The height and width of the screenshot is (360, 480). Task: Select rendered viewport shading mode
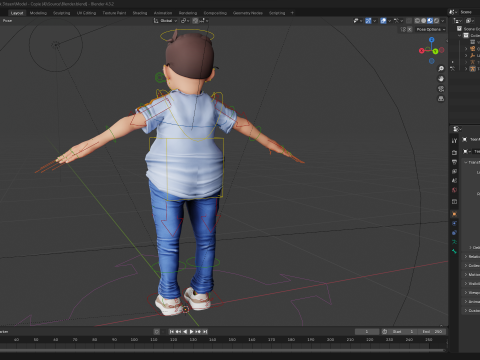pyautogui.click(x=436, y=21)
